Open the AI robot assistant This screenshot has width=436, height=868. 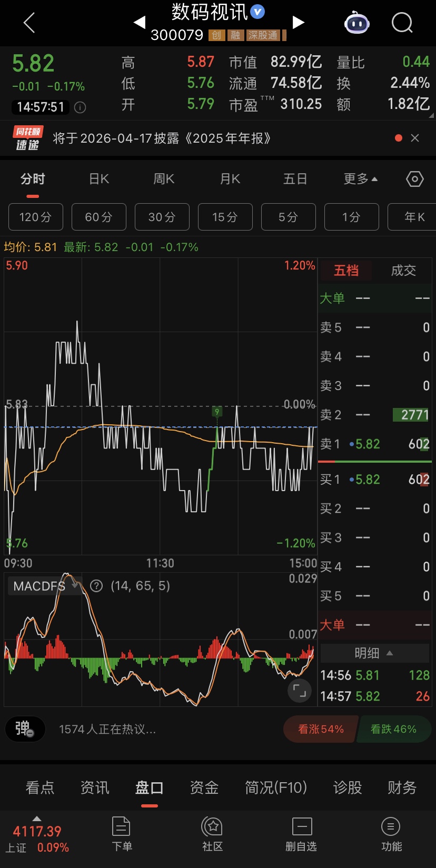pos(356,23)
